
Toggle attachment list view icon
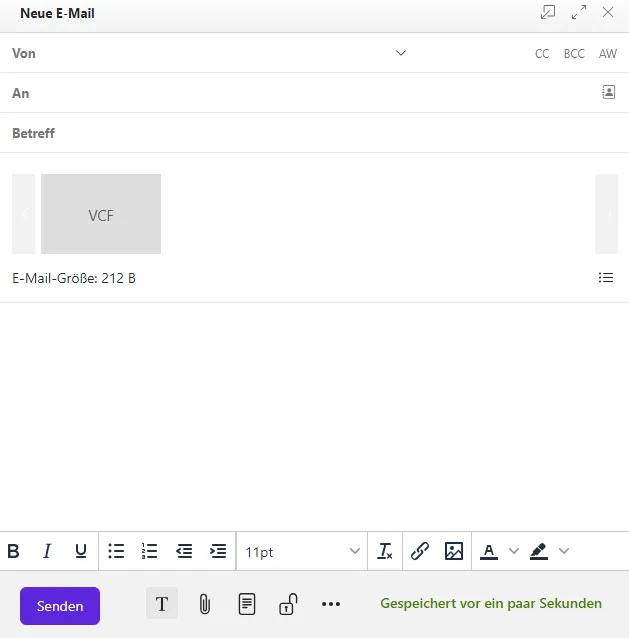point(606,278)
